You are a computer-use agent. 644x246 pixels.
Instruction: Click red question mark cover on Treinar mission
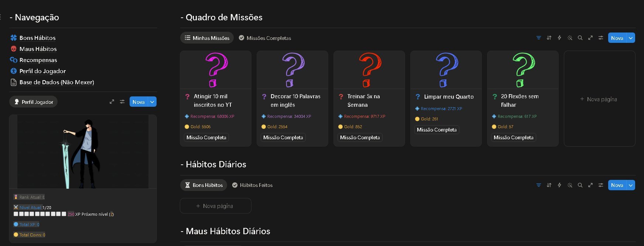pyautogui.click(x=369, y=70)
